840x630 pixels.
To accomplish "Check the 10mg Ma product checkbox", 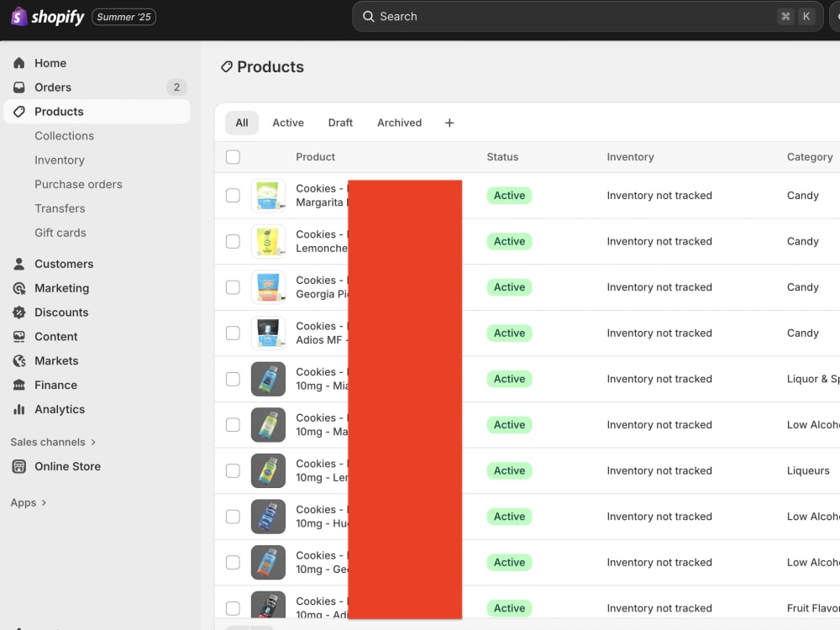I will pyautogui.click(x=233, y=425).
